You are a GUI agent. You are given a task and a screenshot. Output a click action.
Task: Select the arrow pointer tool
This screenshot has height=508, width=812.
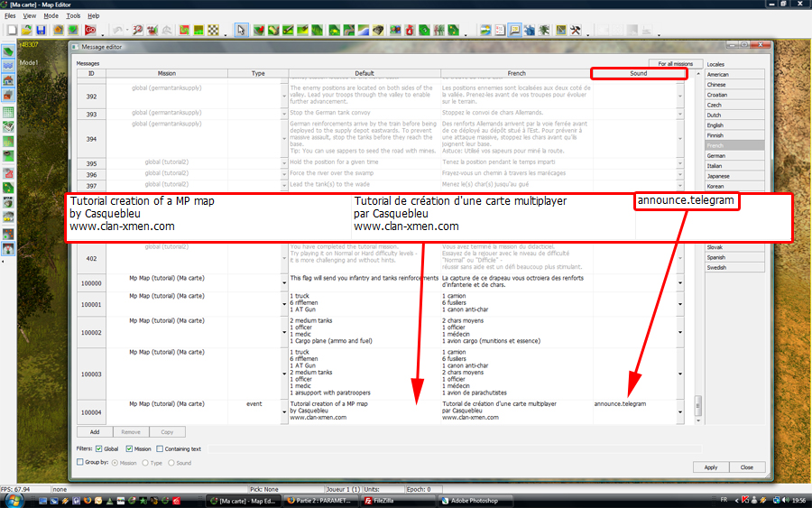click(241, 30)
